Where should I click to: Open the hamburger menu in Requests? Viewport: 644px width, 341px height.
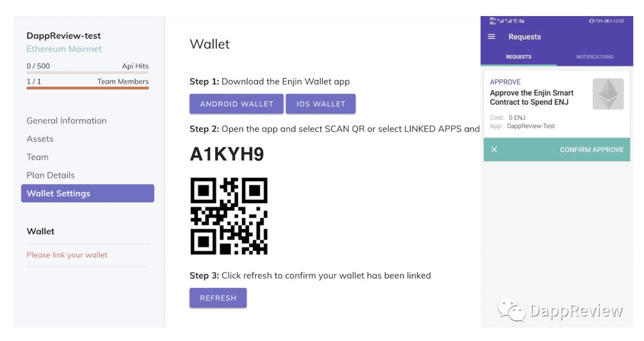tap(491, 36)
